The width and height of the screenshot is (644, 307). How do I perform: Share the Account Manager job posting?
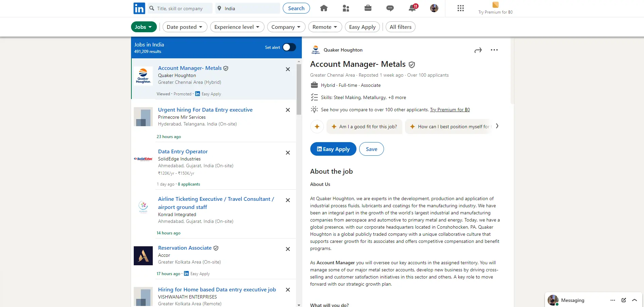click(x=478, y=50)
